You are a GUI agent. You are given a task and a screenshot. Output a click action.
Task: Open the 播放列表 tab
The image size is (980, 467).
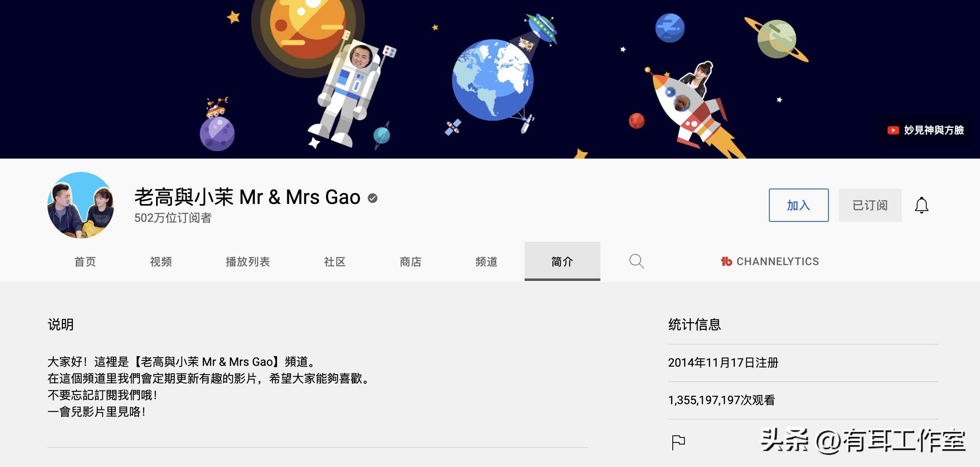point(248,261)
